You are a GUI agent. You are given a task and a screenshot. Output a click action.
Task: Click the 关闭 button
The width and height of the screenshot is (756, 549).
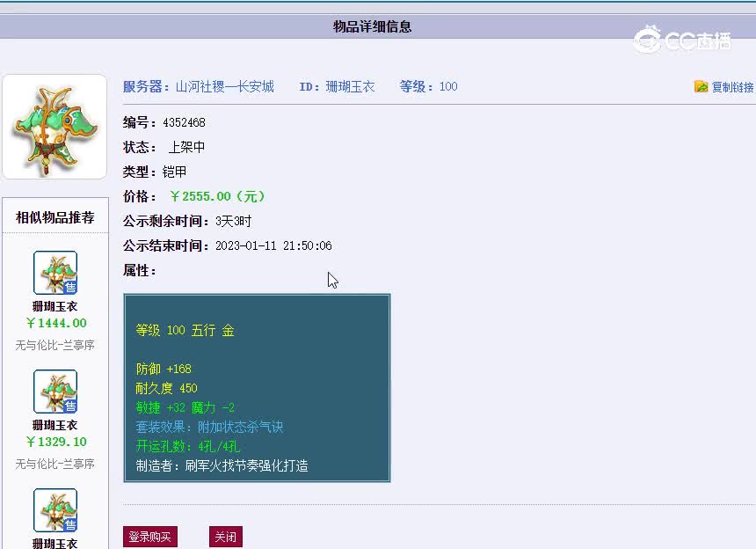226,537
